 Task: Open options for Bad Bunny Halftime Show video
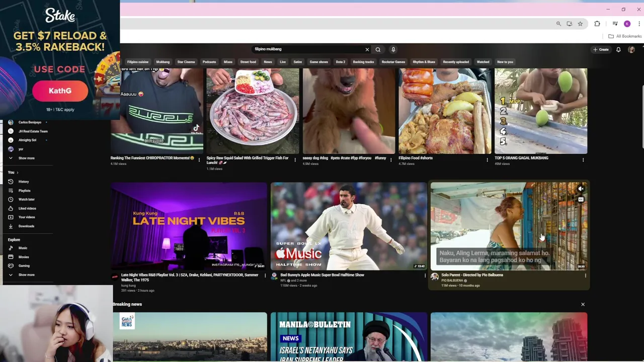(425, 276)
